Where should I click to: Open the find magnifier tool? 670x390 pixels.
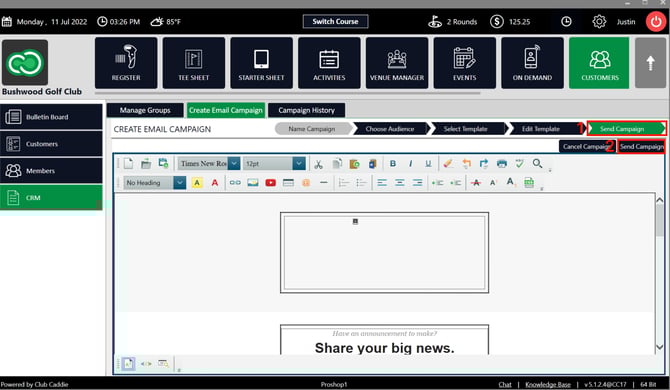[x=538, y=163]
